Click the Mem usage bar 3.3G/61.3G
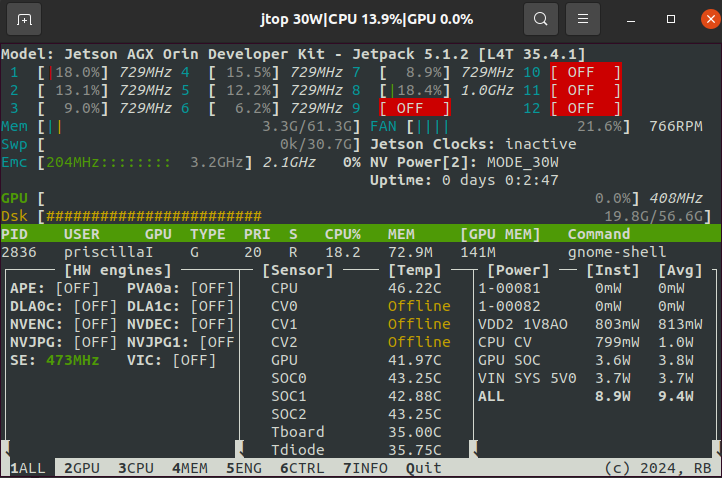 pos(199,126)
